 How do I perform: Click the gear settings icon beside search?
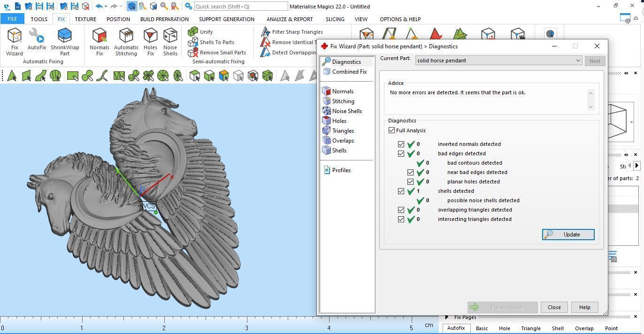coord(188,6)
